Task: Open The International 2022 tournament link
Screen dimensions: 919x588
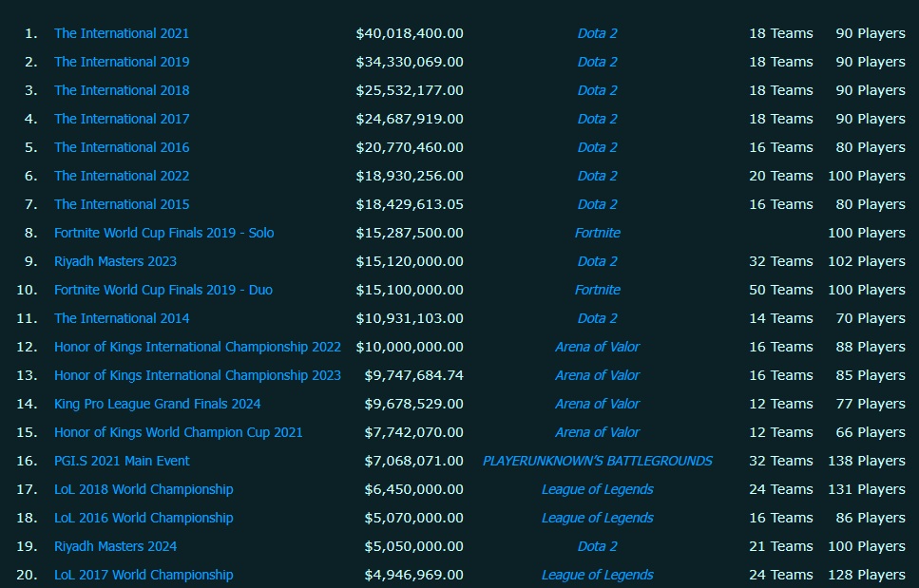Action: click(x=122, y=176)
